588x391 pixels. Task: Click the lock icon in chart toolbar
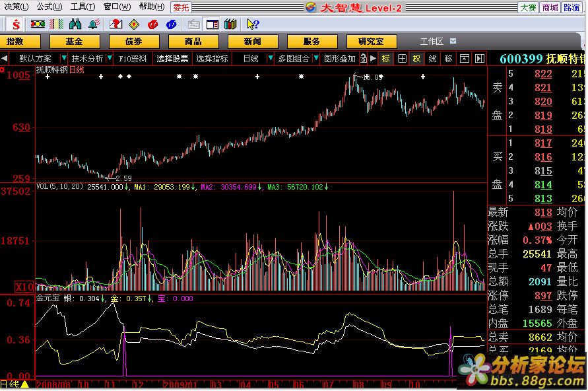coord(364,59)
